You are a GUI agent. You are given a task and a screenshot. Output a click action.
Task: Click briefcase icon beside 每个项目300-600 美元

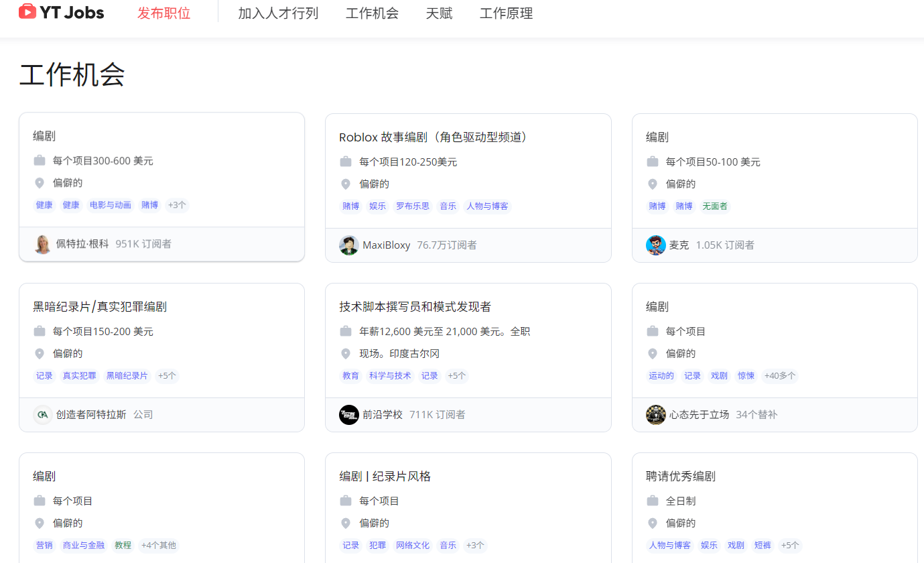pyautogui.click(x=40, y=161)
